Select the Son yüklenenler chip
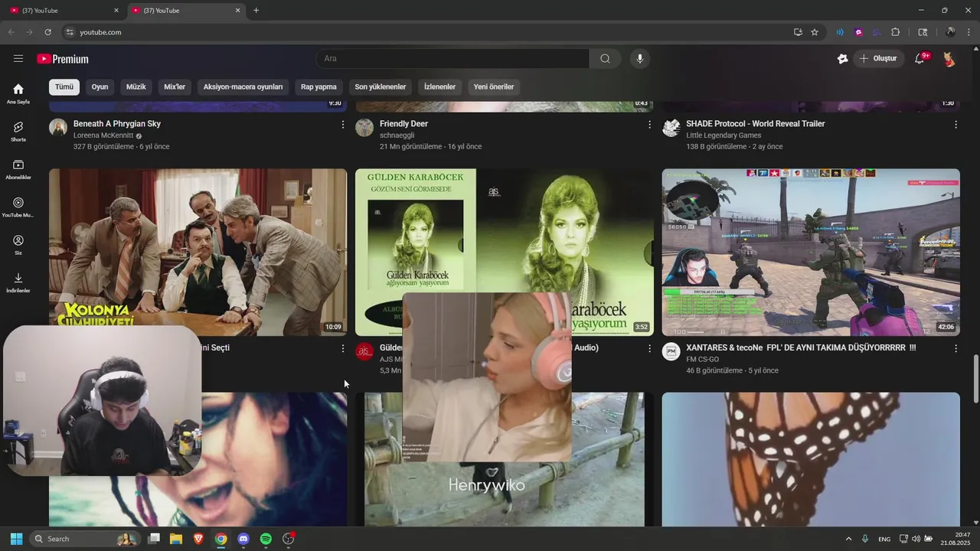This screenshot has height=551, width=980. click(x=381, y=86)
